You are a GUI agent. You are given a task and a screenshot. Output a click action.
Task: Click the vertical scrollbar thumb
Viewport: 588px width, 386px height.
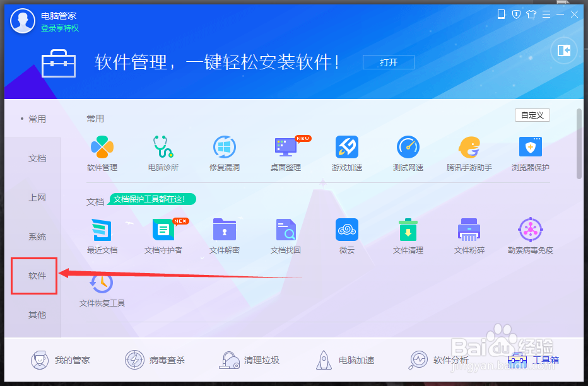point(579,144)
